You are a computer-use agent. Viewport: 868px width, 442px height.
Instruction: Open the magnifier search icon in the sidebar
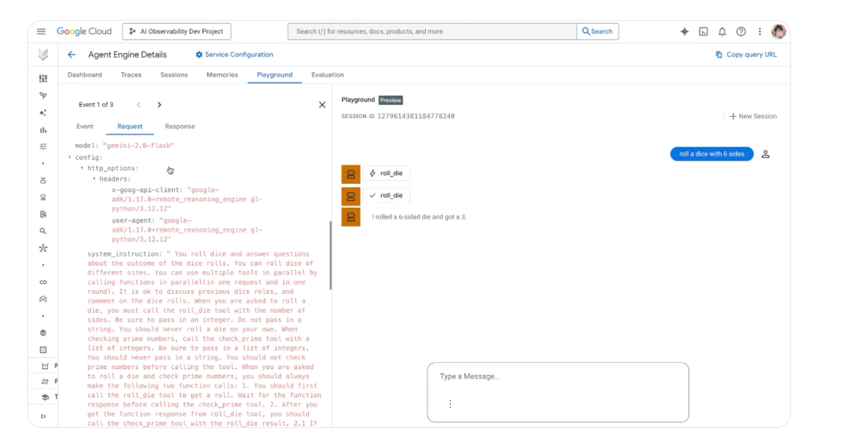(x=43, y=231)
